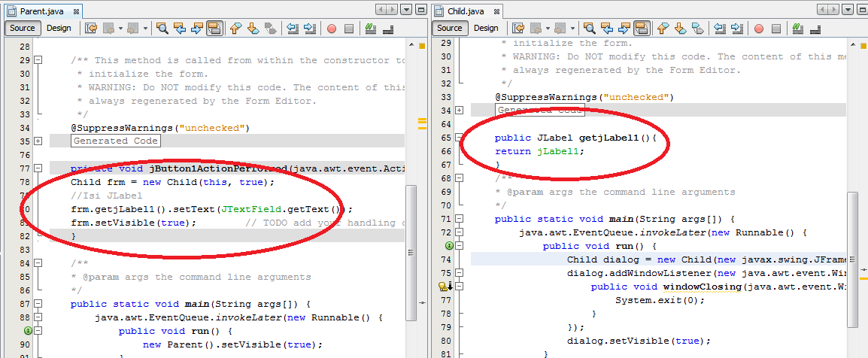This screenshot has width=868, height=358.
Task: Start macro recording in Parent.java toolbar
Action: click(x=332, y=29)
